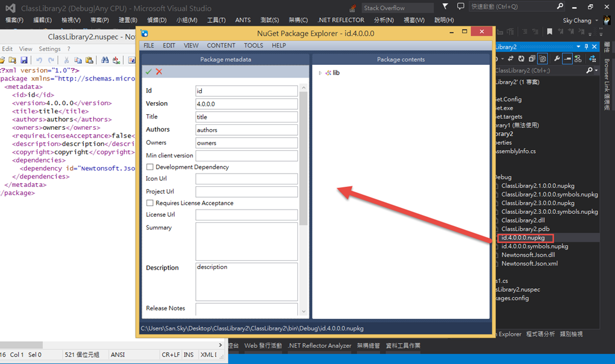Click the Description text area

coord(246,282)
